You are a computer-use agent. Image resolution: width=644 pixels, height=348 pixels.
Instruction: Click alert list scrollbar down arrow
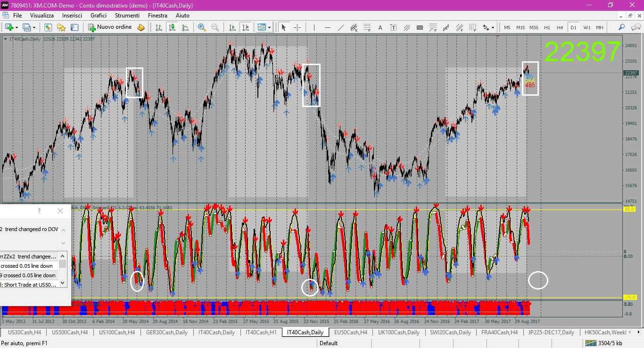(63, 283)
